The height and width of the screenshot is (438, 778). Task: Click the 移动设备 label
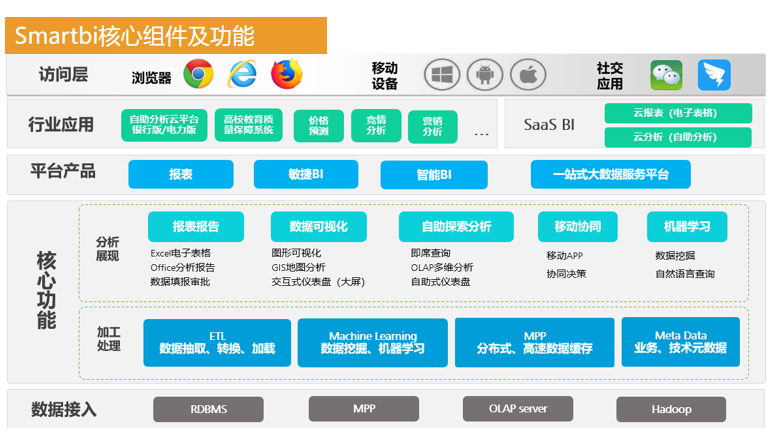(x=385, y=76)
